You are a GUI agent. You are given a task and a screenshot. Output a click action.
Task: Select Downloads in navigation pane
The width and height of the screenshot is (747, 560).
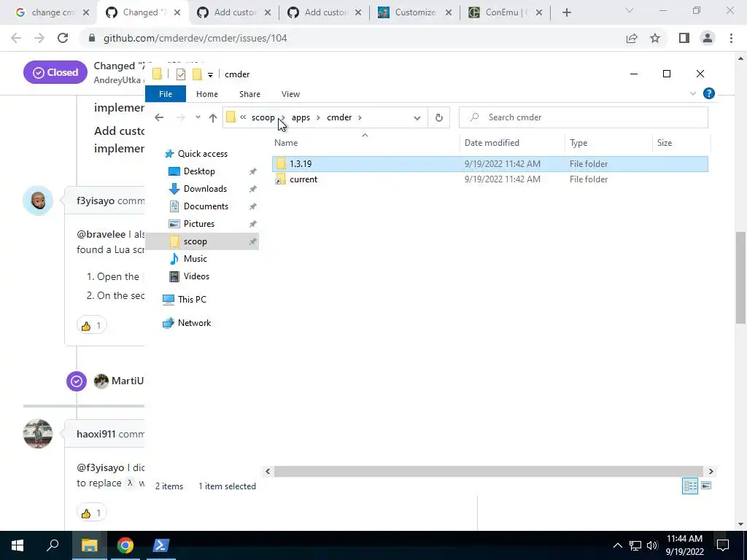click(x=205, y=189)
